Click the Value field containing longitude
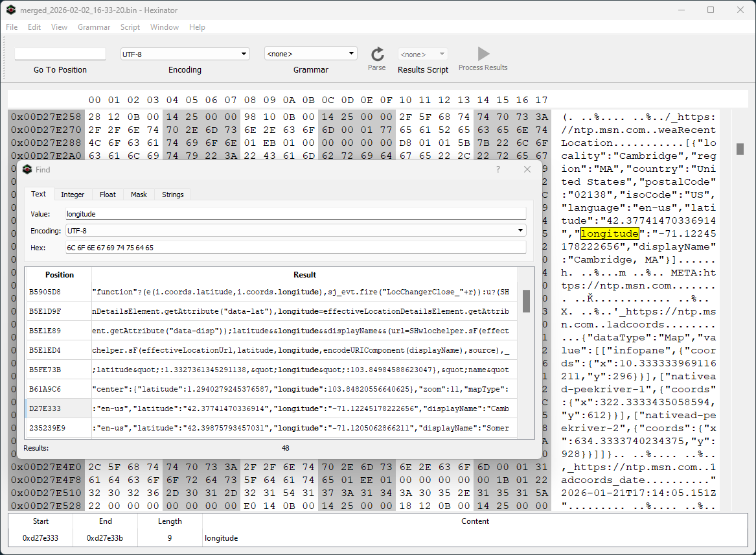The width and height of the screenshot is (756, 555). [295, 214]
